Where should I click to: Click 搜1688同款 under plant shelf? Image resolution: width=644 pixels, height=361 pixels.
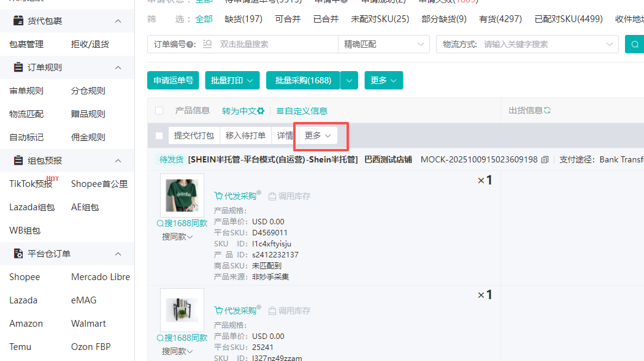pyautogui.click(x=182, y=338)
